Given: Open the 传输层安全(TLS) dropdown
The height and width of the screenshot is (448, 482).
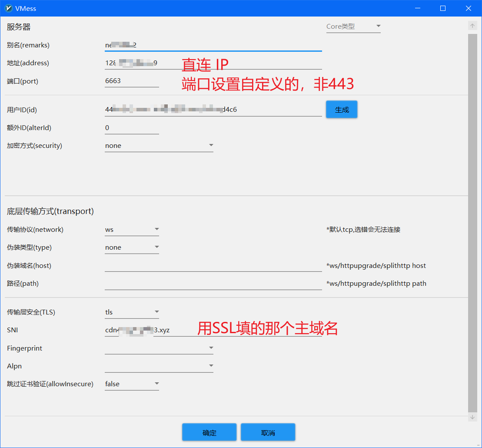Looking at the screenshot, I should pyautogui.click(x=132, y=312).
